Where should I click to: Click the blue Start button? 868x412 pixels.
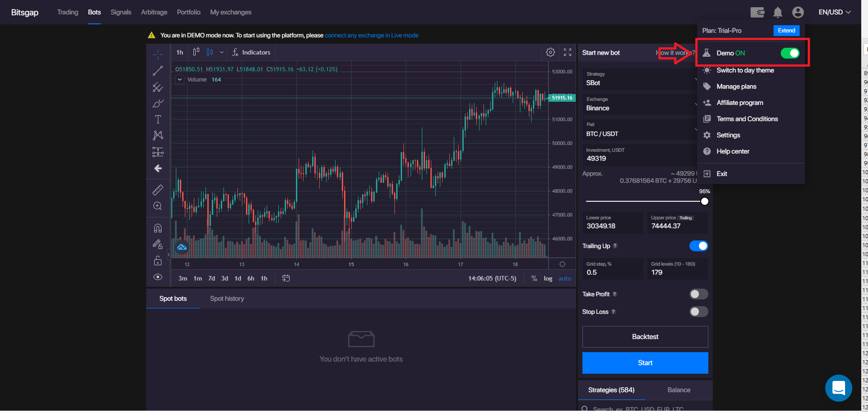[645, 363]
